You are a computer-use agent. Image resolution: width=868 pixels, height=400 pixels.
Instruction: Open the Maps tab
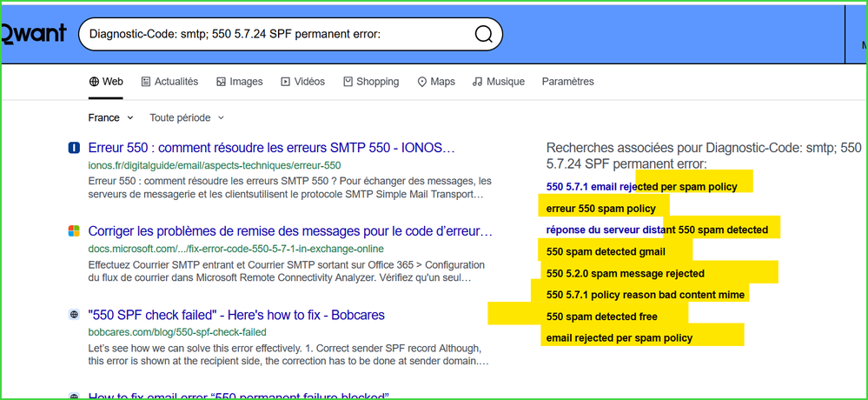click(436, 82)
